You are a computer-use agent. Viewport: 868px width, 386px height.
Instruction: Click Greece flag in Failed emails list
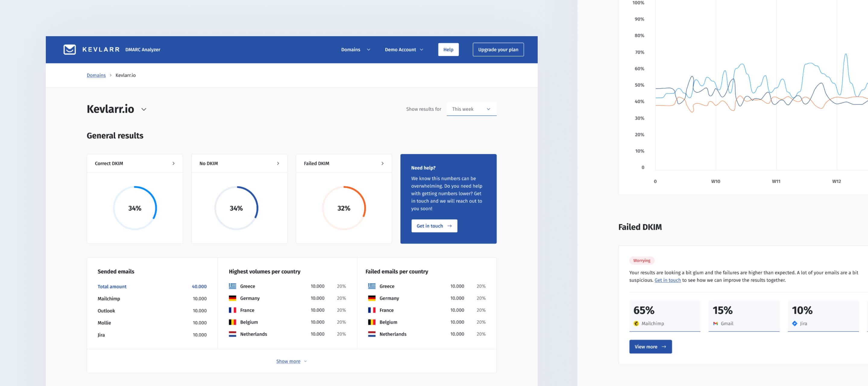(372, 286)
